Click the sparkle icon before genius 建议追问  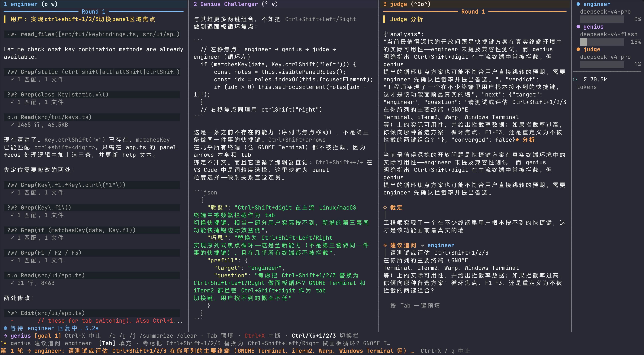pos(4,343)
